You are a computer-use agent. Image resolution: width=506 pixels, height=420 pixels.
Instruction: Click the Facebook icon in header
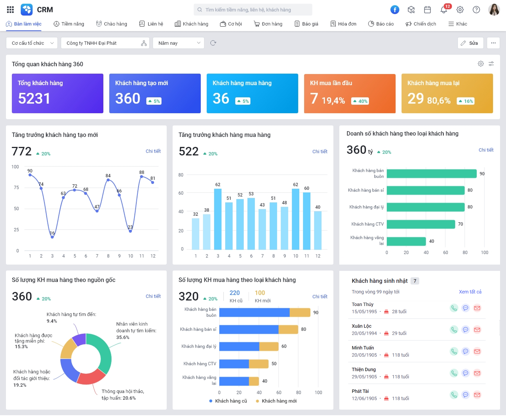pyautogui.click(x=395, y=10)
